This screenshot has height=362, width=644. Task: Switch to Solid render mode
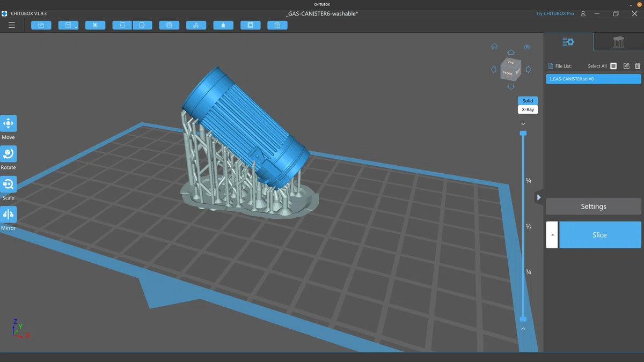click(x=528, y=101)
